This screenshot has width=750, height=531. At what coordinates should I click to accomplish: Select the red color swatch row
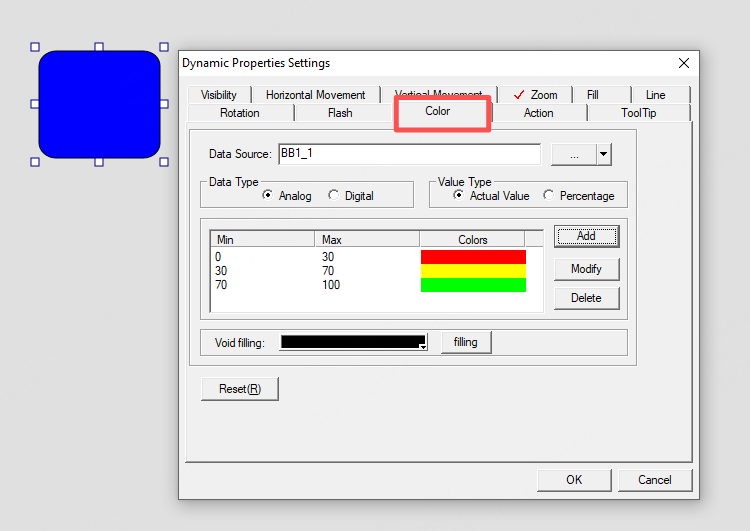(473, 257)
